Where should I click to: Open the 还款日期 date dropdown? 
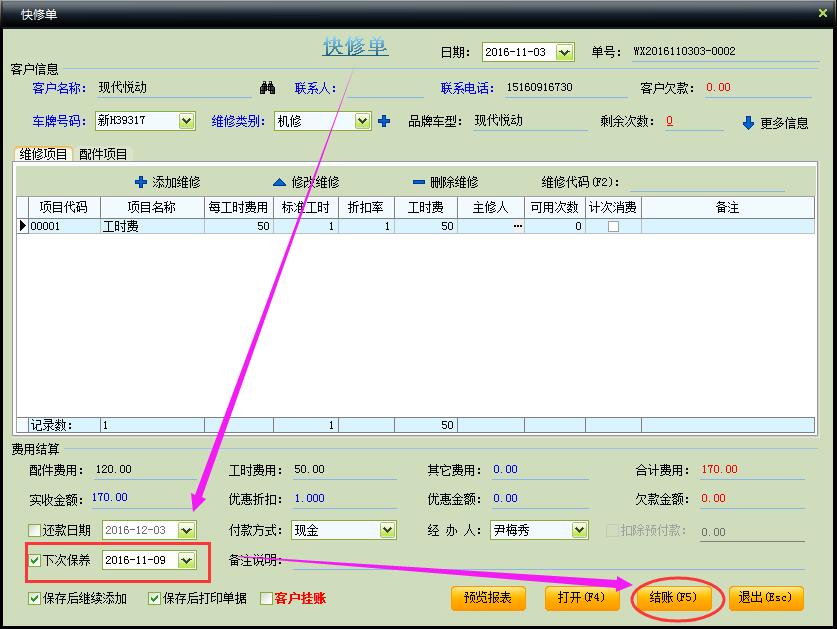pos(186,530)
